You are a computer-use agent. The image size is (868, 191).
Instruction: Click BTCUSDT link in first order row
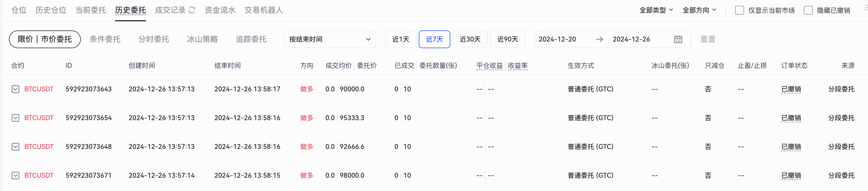click(39, 89)
